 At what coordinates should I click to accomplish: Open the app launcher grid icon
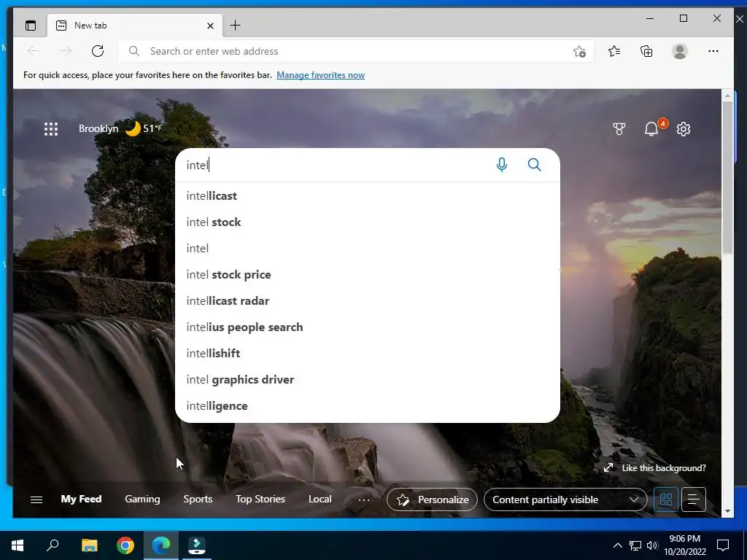click(51, 129)
